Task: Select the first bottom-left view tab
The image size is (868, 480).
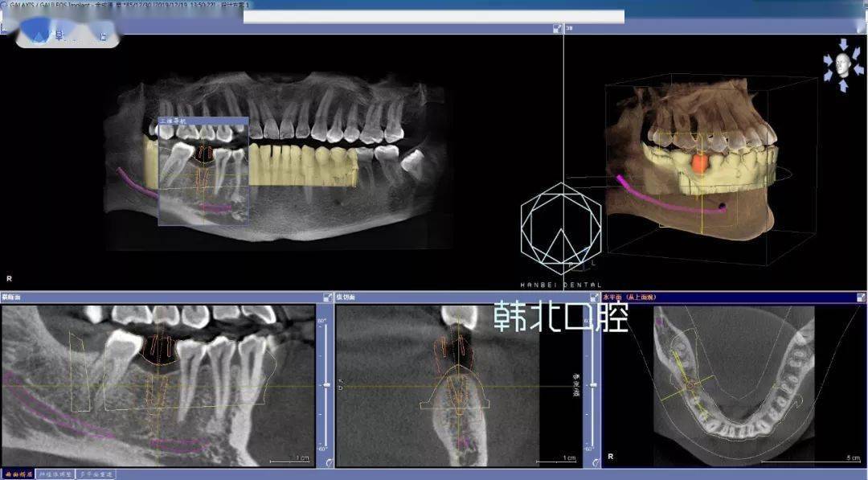Action: (18, 474)
